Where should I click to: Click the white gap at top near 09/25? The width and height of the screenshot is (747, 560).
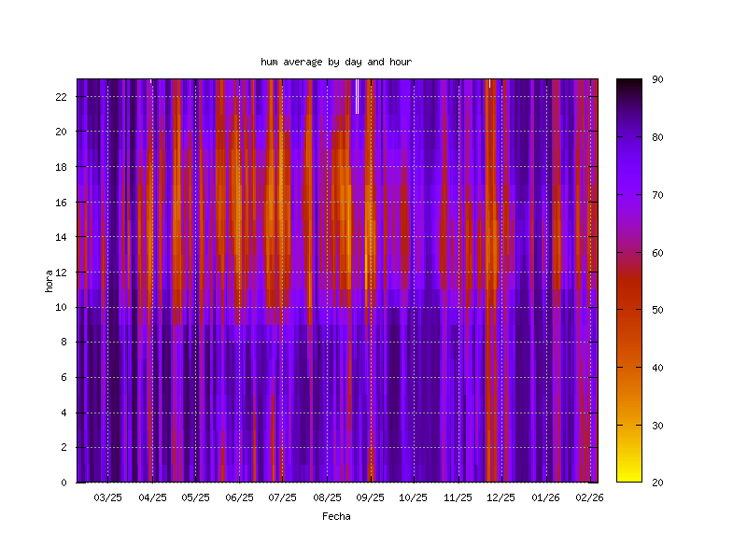(x=357, y=96)
